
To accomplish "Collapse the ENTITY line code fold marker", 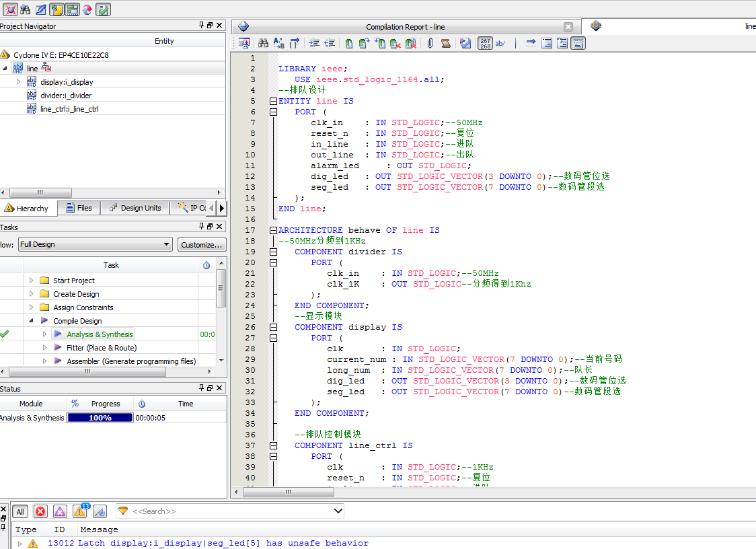I will [273, 101].
